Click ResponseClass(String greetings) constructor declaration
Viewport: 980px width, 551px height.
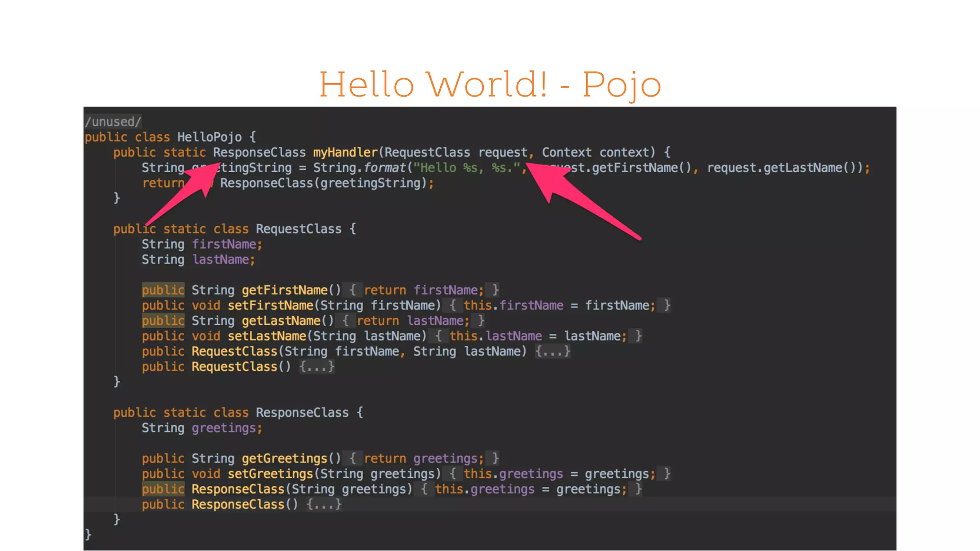click(301, 489)
